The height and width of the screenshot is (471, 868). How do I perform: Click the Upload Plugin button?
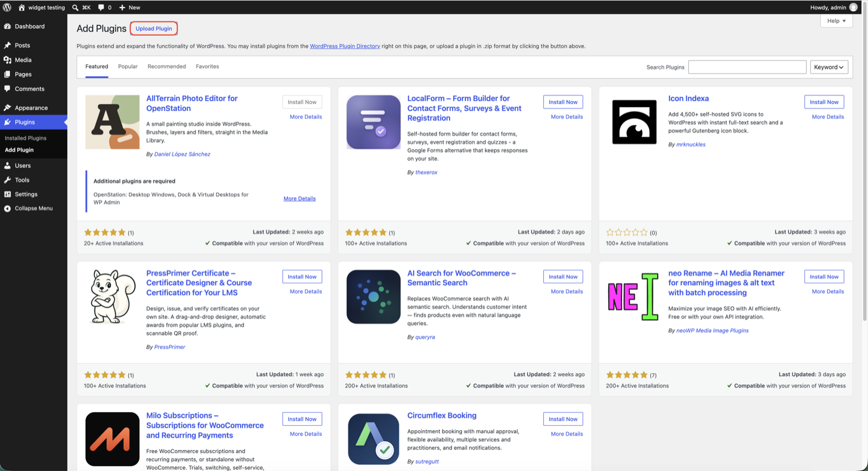(x=154, y=29)
